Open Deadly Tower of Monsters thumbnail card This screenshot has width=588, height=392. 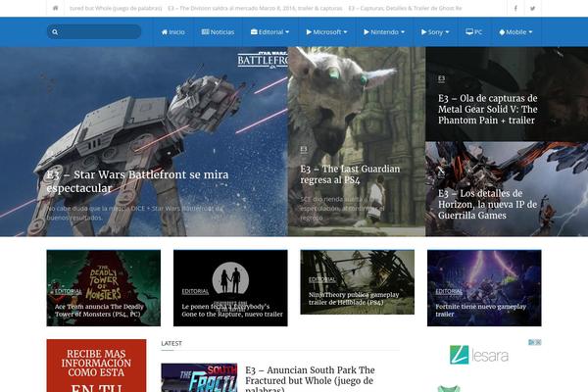[x=104, y=288]
